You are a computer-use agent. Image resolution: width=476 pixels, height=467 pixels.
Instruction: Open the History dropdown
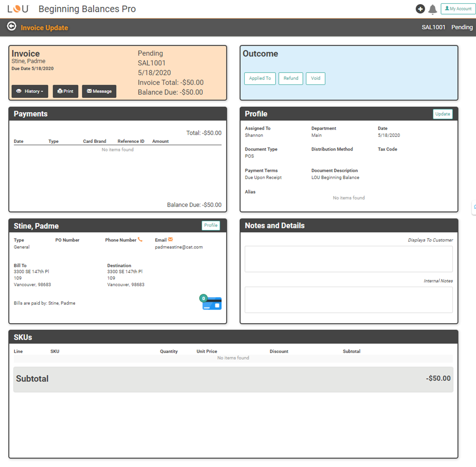[x=30, y=91]
